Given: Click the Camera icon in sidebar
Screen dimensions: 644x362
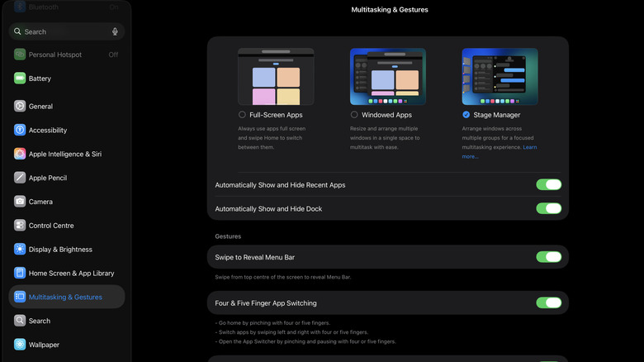Looking at the screenshot, I should tap(20, 202).
